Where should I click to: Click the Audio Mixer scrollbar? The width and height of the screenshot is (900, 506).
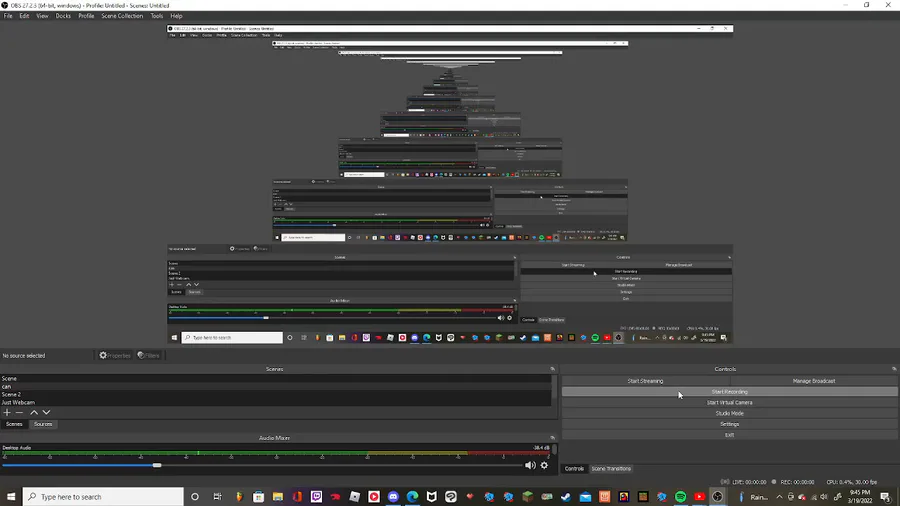point(554,451)
